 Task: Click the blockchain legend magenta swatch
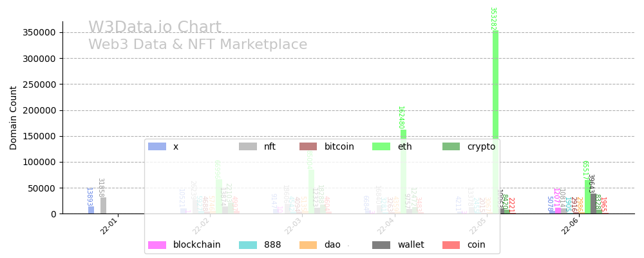[x=157, y=245]
